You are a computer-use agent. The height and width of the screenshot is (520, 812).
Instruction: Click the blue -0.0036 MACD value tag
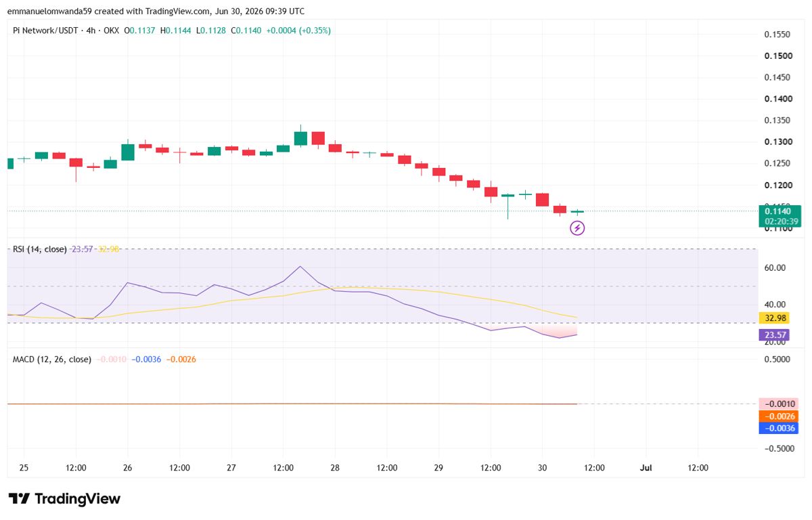pos(780,428)
